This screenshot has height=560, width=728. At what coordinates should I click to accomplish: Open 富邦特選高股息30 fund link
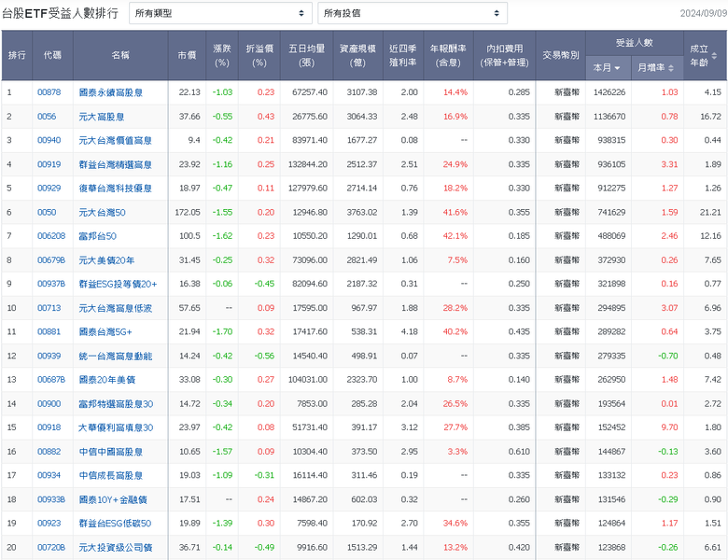[116, 403]
